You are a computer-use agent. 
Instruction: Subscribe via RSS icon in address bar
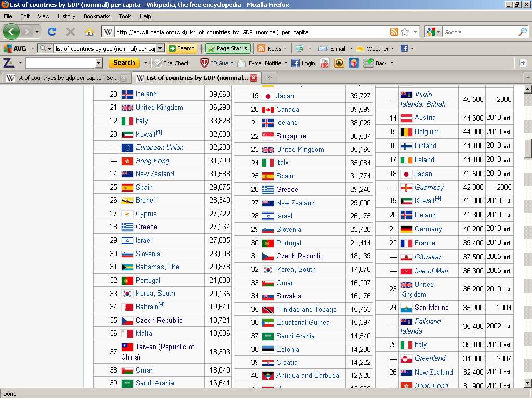click(x=394, y=32)
